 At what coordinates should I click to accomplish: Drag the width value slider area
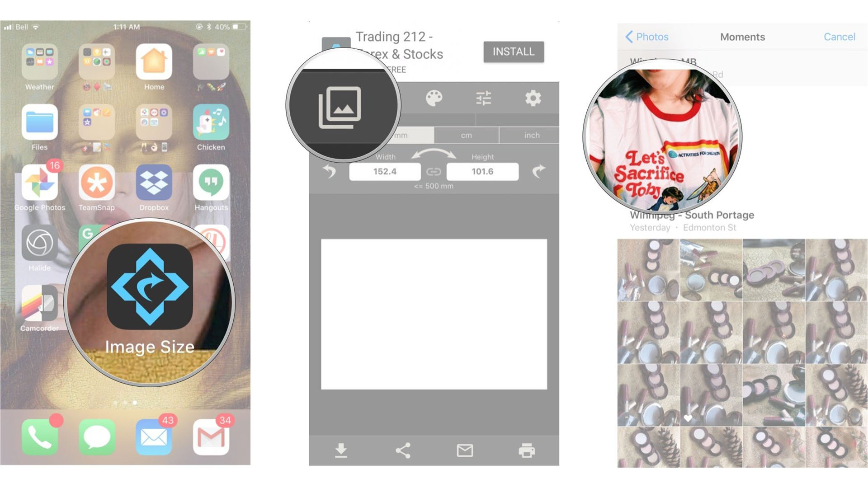pos(384,172)
